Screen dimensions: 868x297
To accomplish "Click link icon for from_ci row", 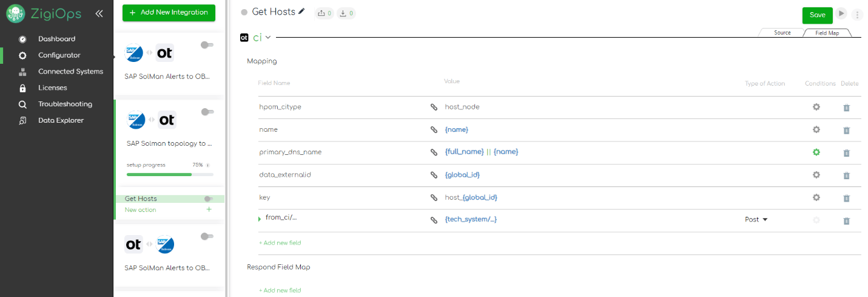I will 434,220.
